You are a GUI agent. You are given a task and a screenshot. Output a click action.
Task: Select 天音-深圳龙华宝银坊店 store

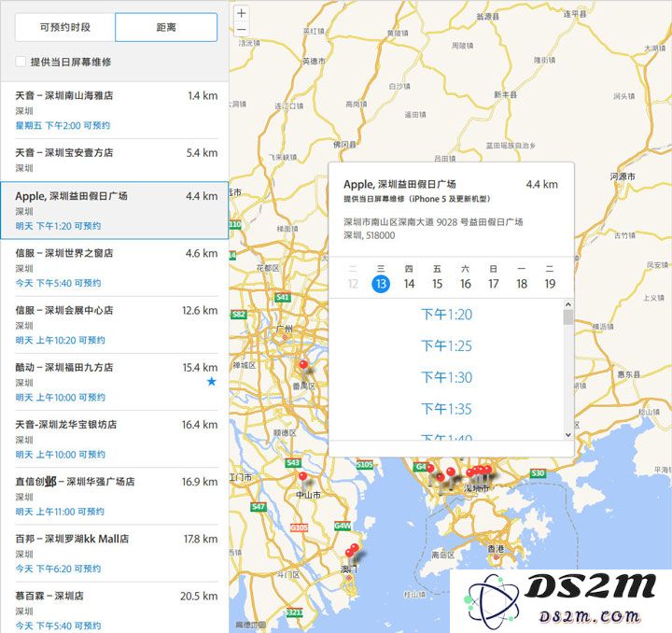coord(116,439)
